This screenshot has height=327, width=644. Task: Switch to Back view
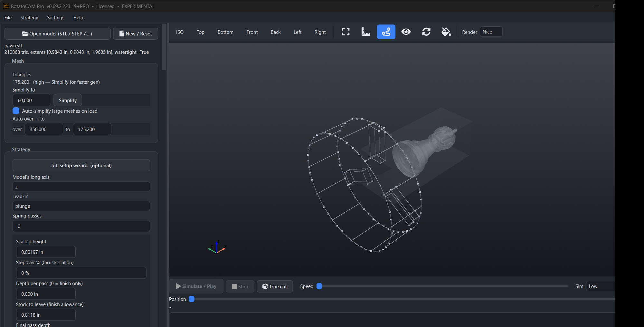276,32
